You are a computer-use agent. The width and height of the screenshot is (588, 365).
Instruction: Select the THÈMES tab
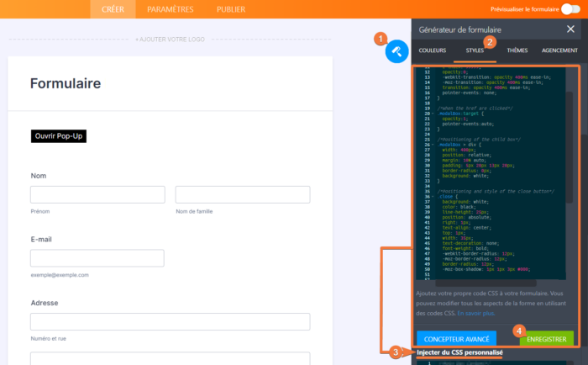click(517, 50)
